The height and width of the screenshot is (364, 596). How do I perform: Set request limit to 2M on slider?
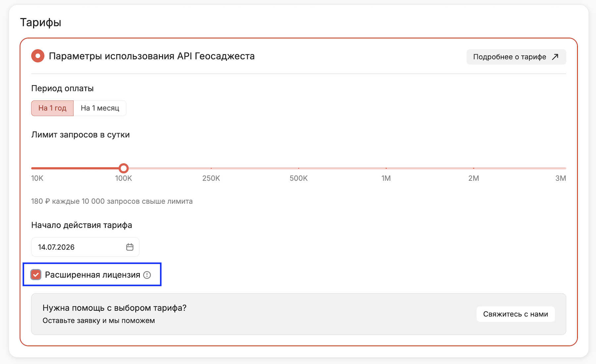473,168
